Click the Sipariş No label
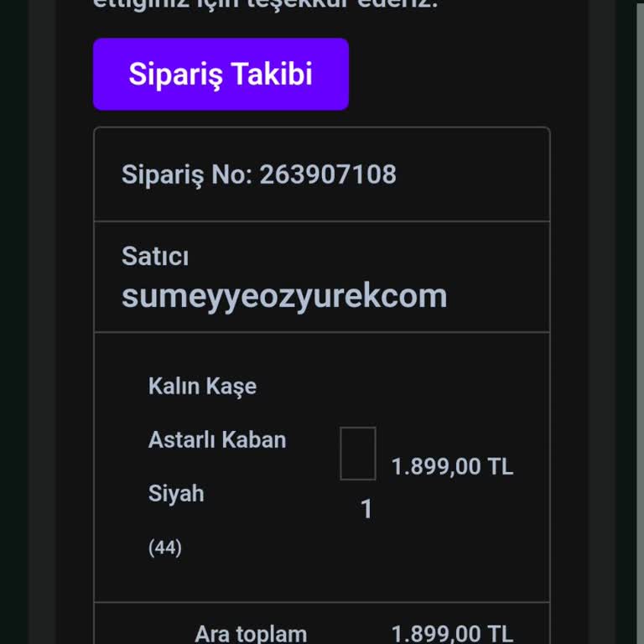This screenshot has width=644, height=644. pos(187,174)
